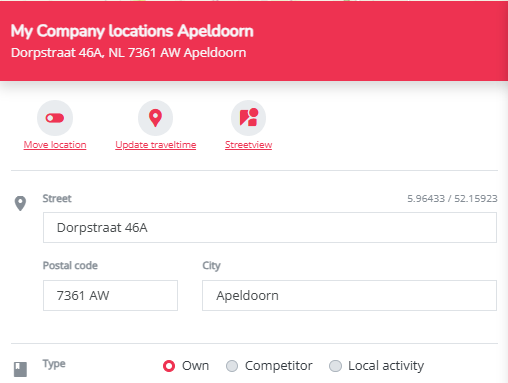Click the coordinates 5.96433 / 52.15923
508x383 pixels.
452,199
